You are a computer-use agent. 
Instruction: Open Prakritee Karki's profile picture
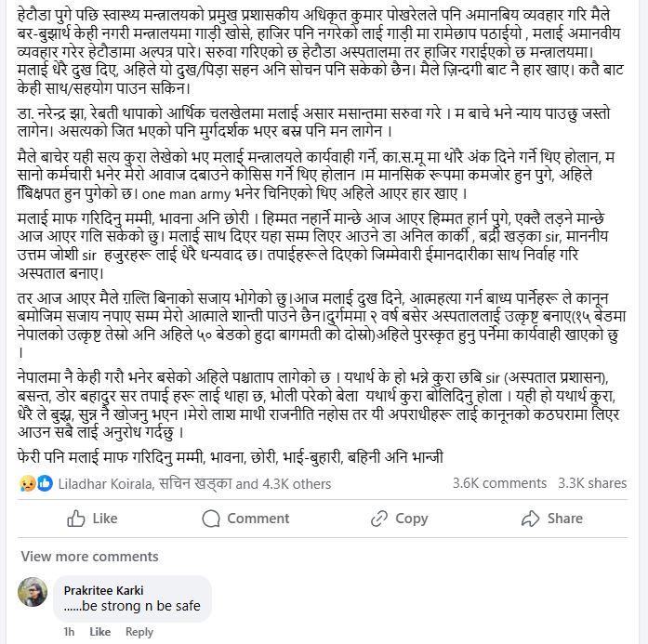[x=33, y=593]
